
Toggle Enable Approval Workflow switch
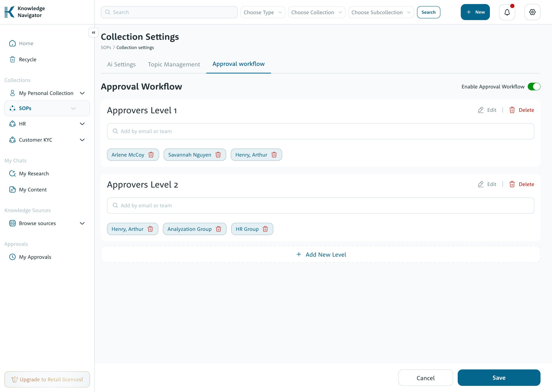click(534, 87)
